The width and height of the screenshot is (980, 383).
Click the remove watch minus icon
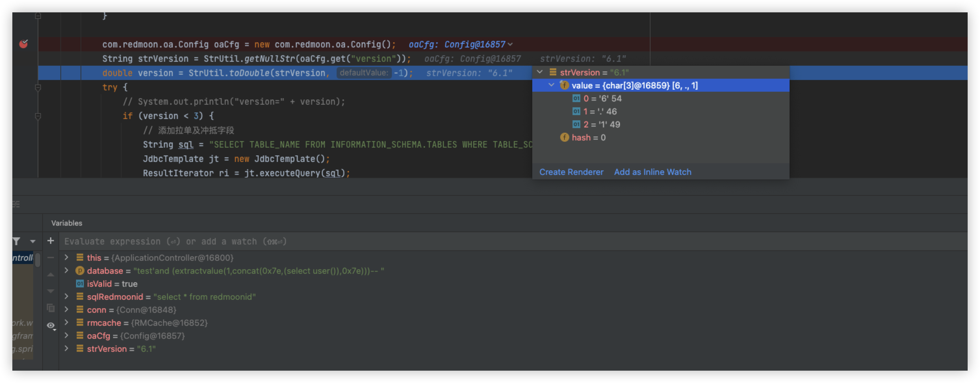[51, 258]
